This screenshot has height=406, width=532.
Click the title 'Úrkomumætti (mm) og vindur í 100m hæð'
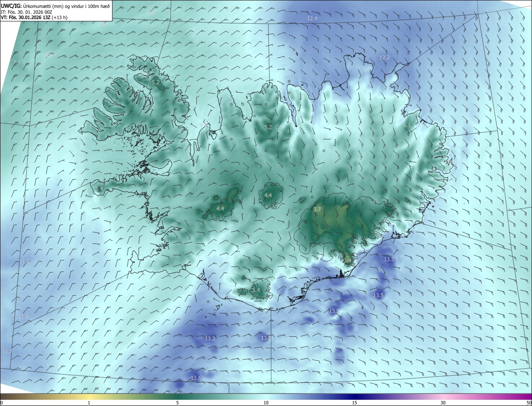point(66,6)
